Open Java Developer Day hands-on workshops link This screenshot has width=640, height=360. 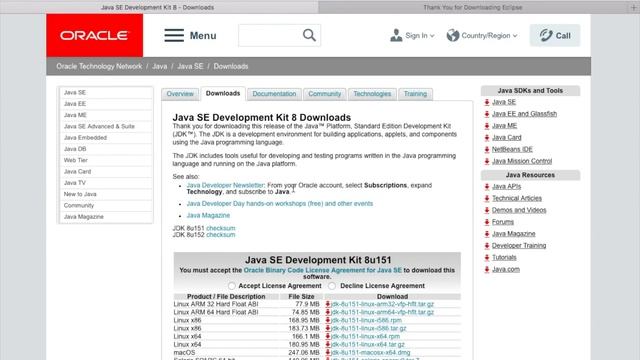(280, 204)
